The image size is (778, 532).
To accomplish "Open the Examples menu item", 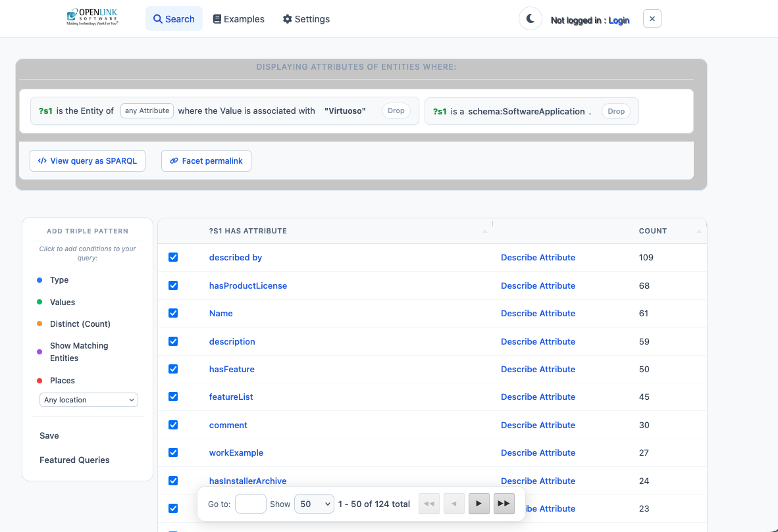I will pyautogui.click(x=238, y=19).
